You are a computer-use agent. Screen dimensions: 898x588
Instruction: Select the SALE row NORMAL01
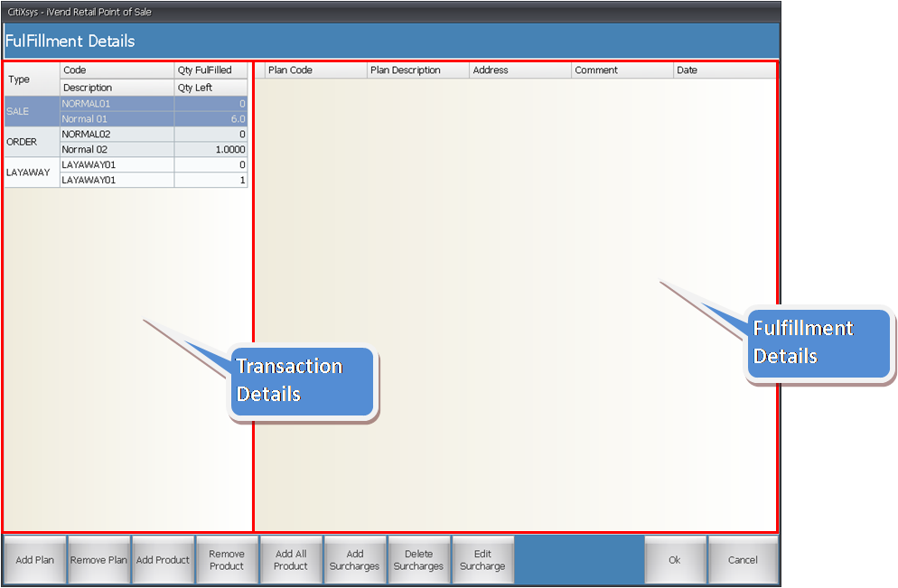117,104
